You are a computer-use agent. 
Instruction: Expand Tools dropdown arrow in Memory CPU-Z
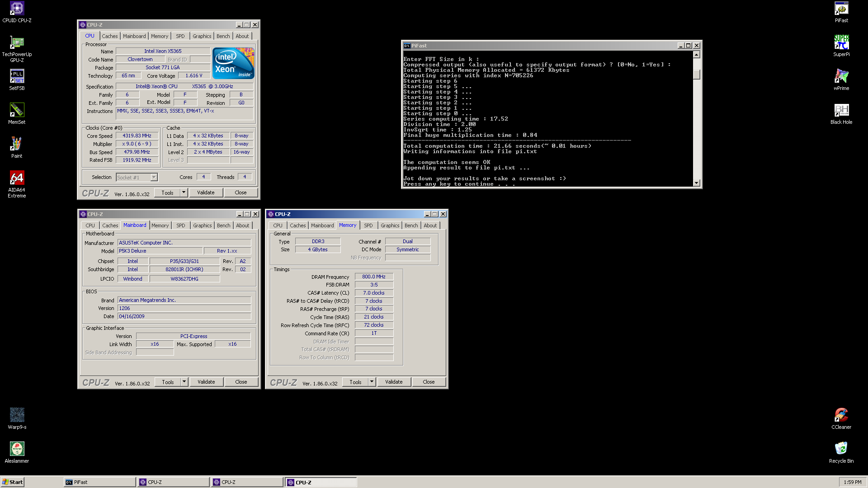(x=372, y=382)
